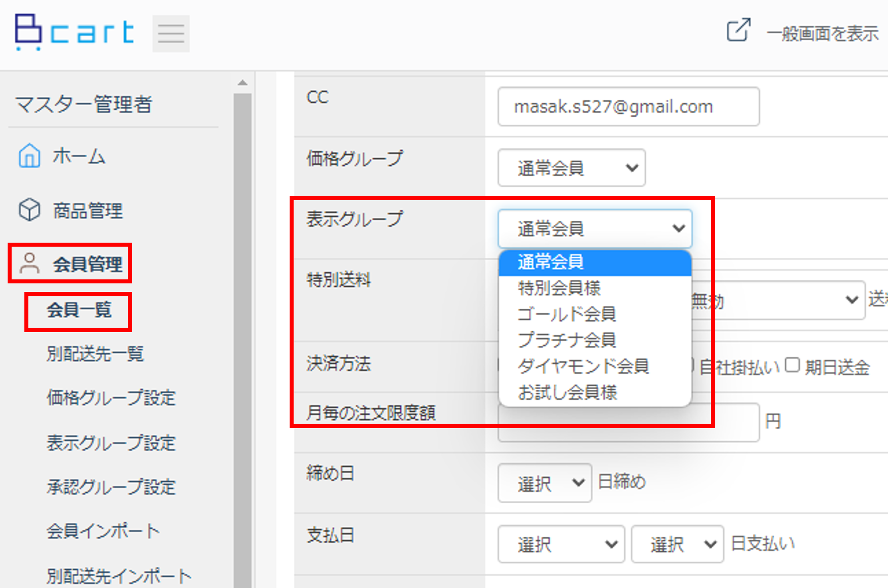The width and height of the screenshot is (888, 588).
Task: Collapse the 表示グループ dropdown
Action: [x=595, y=229]
